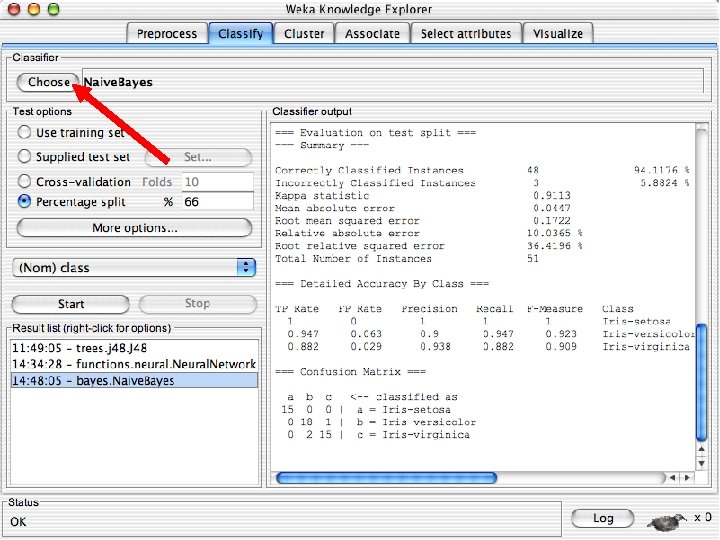Screen dimensions: 720x540
Task: Select functions.neural.NeuralNetwork result entry
Action: tap(134, 364)
